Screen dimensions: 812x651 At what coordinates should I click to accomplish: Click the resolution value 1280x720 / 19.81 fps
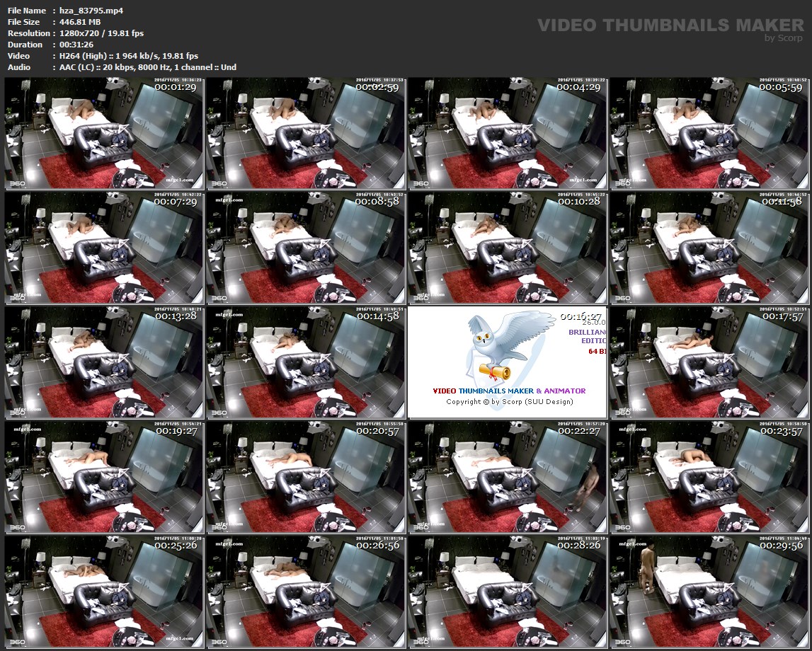101,33
